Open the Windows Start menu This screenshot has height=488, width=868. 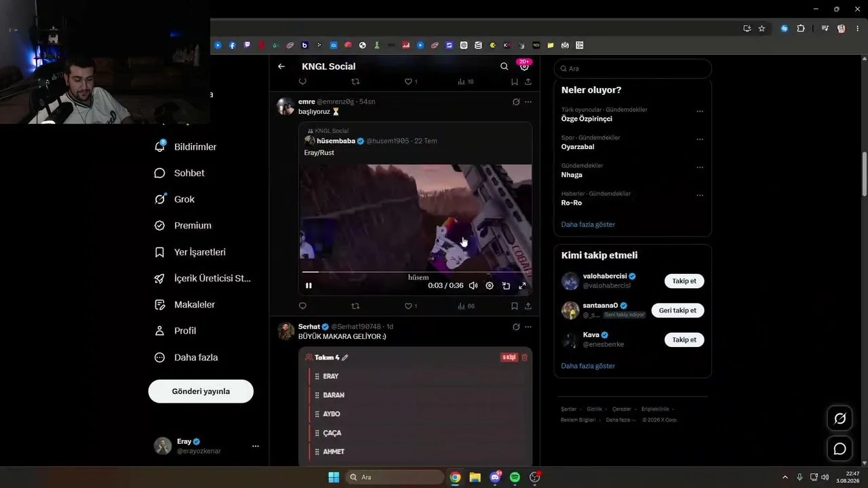(334, 477)
